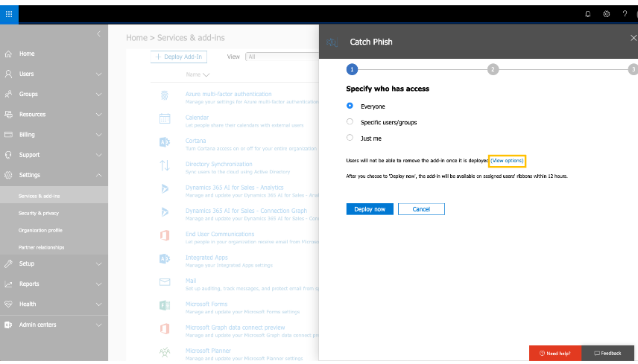Click the Home house icon in sidebar
This screenshot has height=364, width=638.
pos(8,54)
